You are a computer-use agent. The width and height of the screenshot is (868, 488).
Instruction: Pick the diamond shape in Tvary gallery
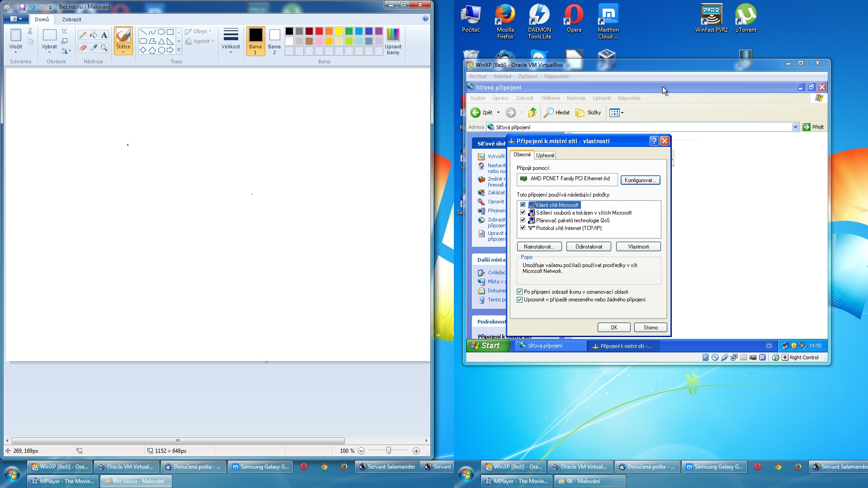coord(143,50)
